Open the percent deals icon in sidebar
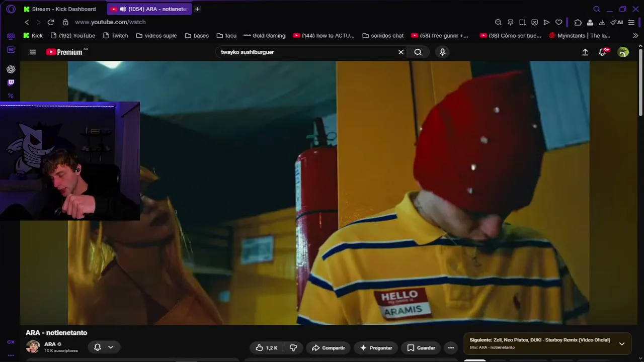This screenshot has width=644, height=362. (11, 96)
